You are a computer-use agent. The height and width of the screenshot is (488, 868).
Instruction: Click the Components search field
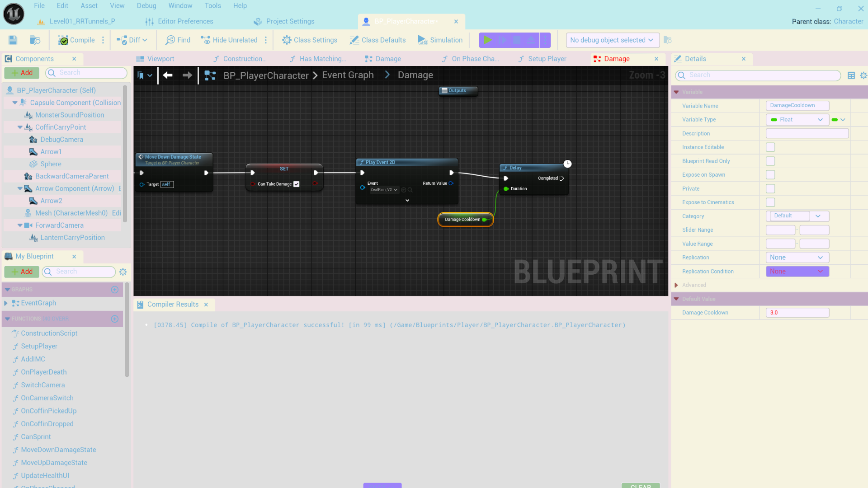[x=86, y=73]
